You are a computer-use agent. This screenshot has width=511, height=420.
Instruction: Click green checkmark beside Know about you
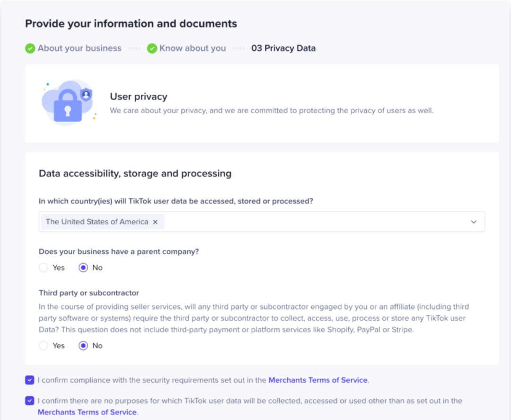(x=152, y=48)
